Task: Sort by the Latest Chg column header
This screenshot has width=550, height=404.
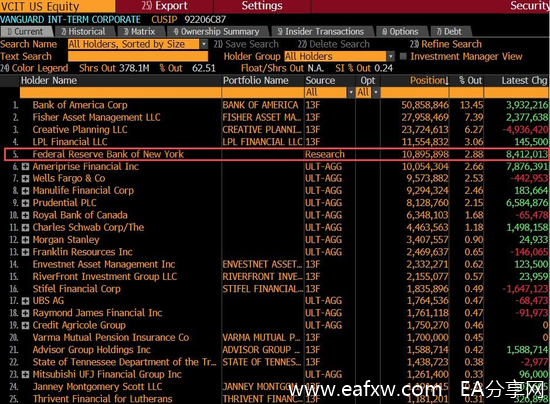Action: [x=524, y=81]
